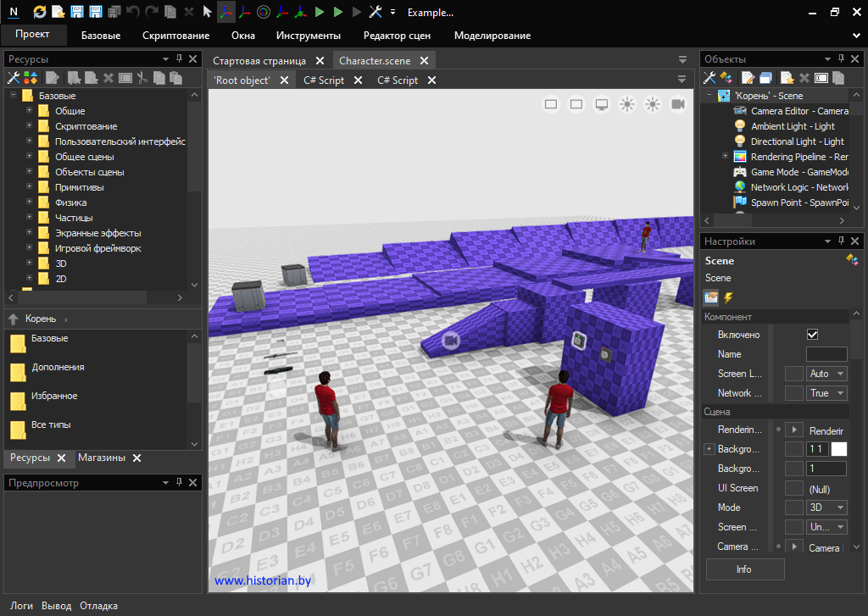Click the circular rotate gizmo tool icon
This screenshot has width=868, height=616.
(x=264, y=12)
